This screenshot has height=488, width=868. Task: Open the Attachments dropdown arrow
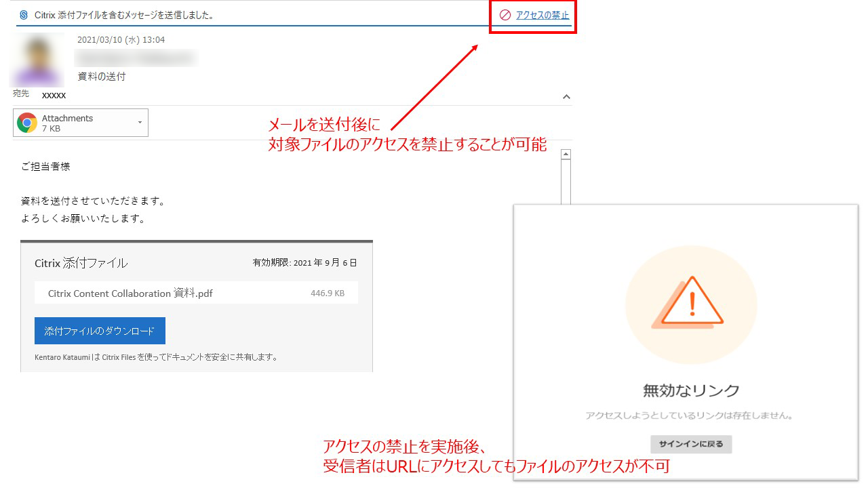(x=140, y=123)
